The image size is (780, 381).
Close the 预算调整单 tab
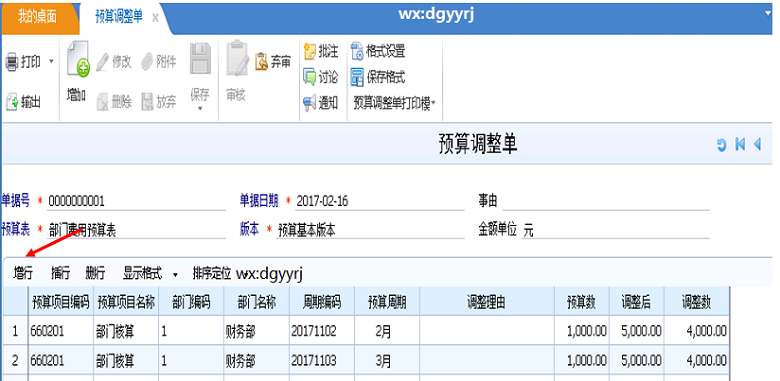(155, 18)
